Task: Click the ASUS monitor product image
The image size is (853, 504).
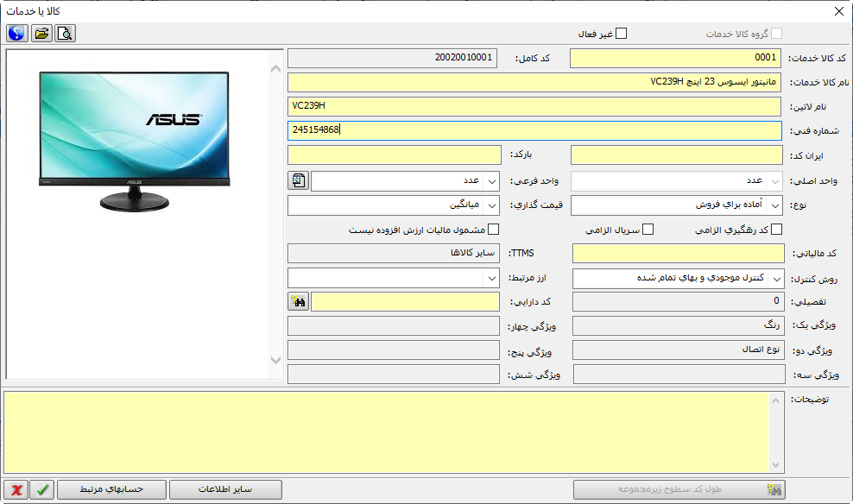Action: click(135, 142)
